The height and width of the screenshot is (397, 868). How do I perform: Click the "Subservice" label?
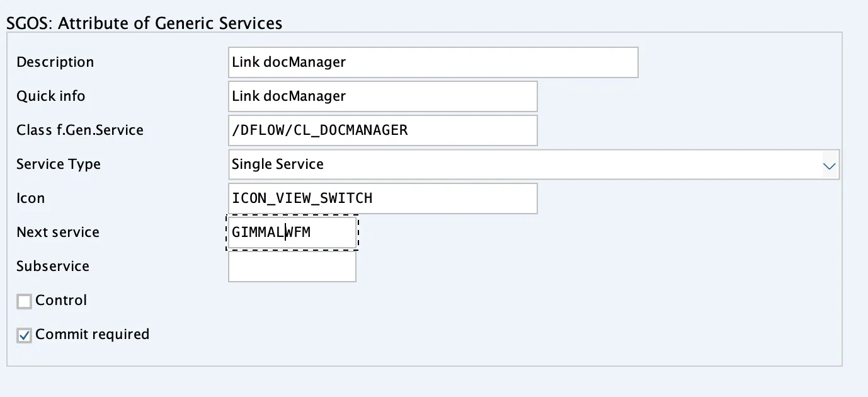53,267
